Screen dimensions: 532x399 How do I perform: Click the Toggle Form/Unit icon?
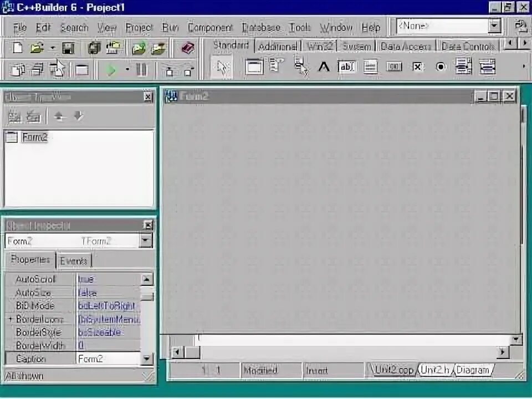click(x=57, y=69)
